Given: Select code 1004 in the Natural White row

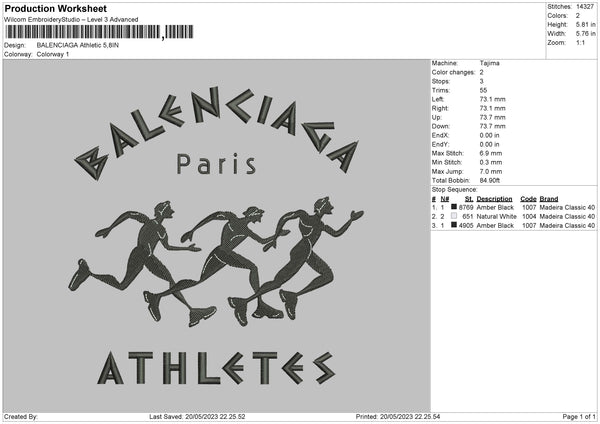Looking at the screenshot, I should tap(529, 217).
